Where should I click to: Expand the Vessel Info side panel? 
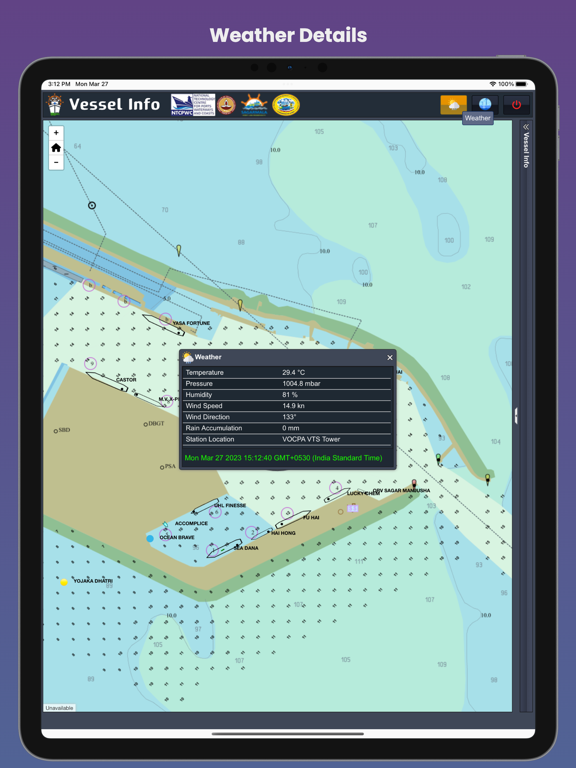(526, 146)
